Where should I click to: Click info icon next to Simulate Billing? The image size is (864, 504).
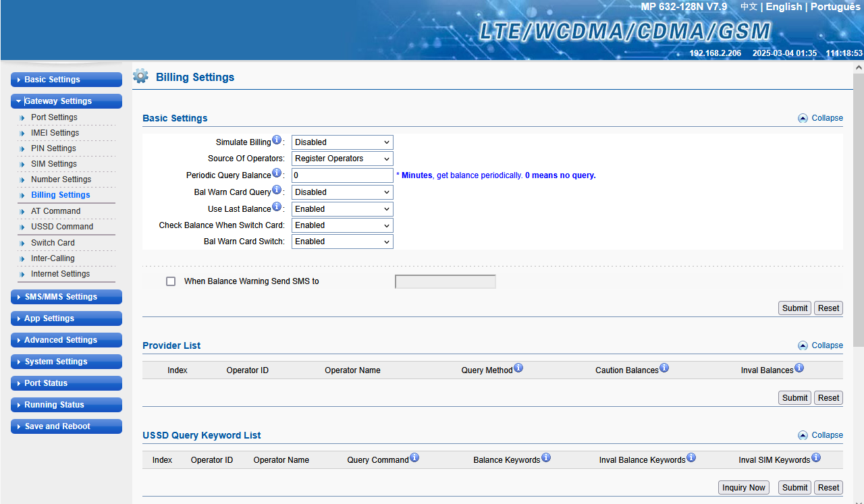[276, 141]
